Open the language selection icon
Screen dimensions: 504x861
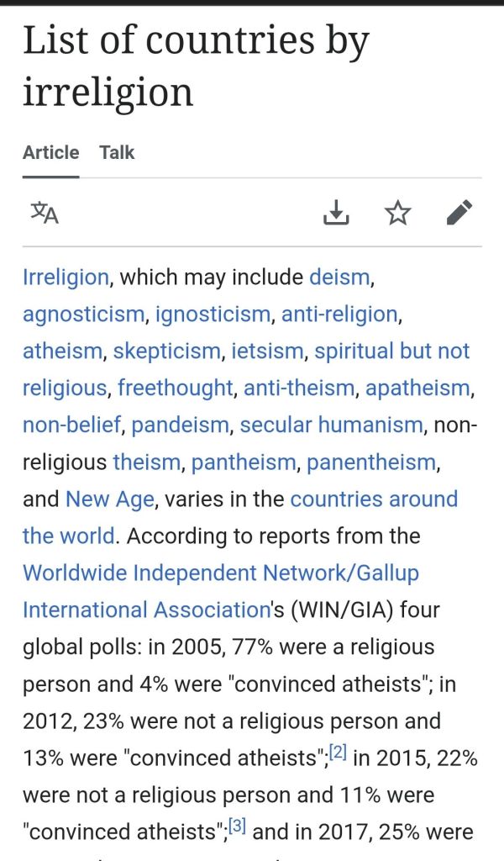(x=45, y=213)
